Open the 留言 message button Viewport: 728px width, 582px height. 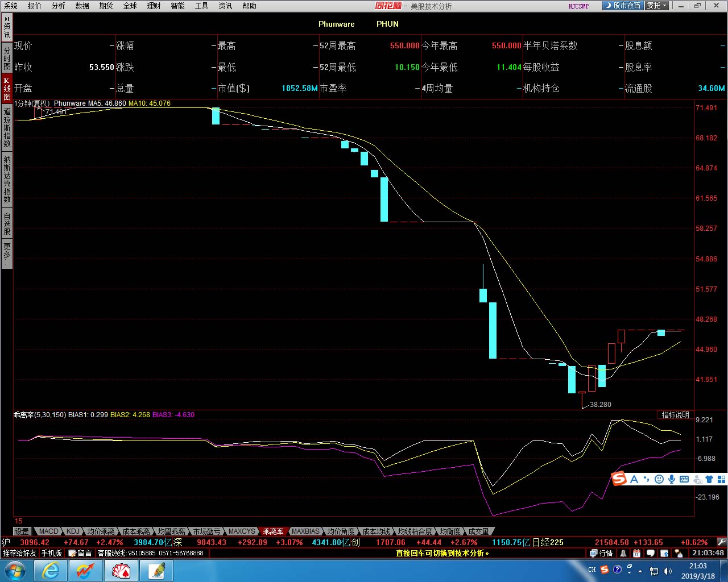point(80,553)
